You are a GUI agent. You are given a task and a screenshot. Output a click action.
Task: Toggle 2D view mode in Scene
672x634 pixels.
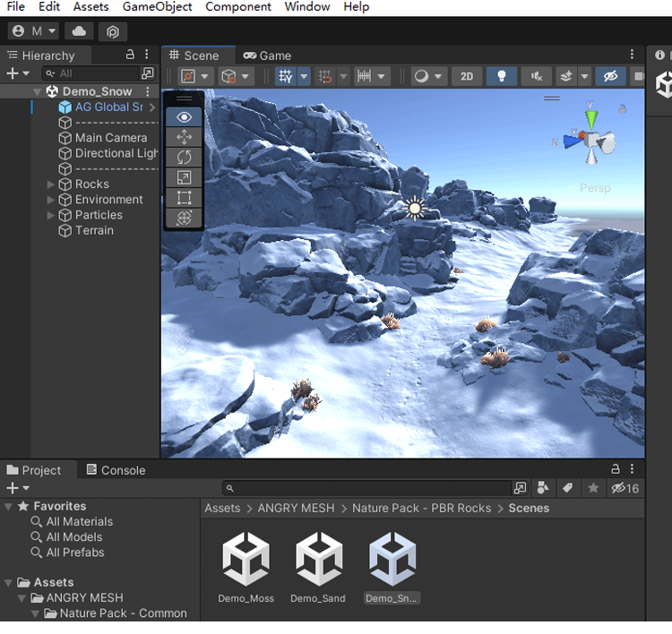[x=467, y=76]
